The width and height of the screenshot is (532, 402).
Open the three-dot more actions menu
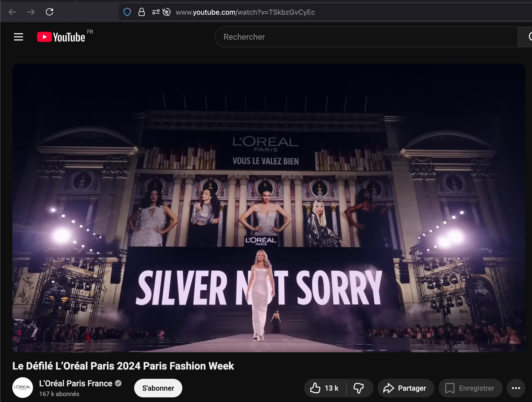click(x=516, y=388)
